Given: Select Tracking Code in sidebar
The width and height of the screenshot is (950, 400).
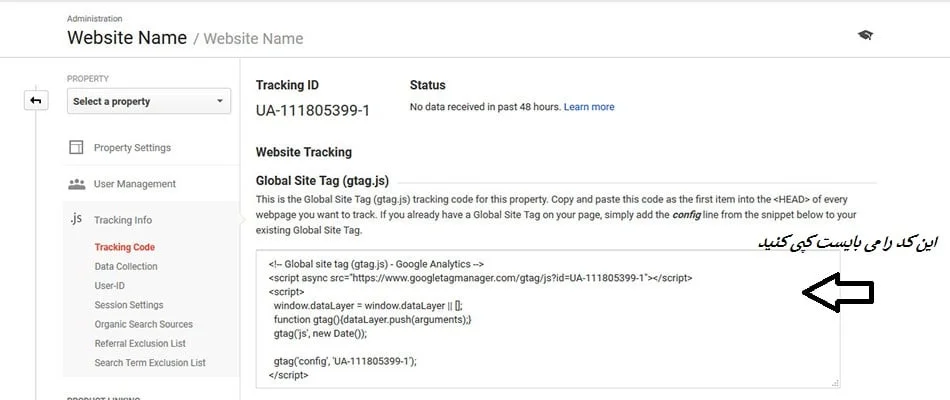Looking at the screenshot, I should (124, 247).
